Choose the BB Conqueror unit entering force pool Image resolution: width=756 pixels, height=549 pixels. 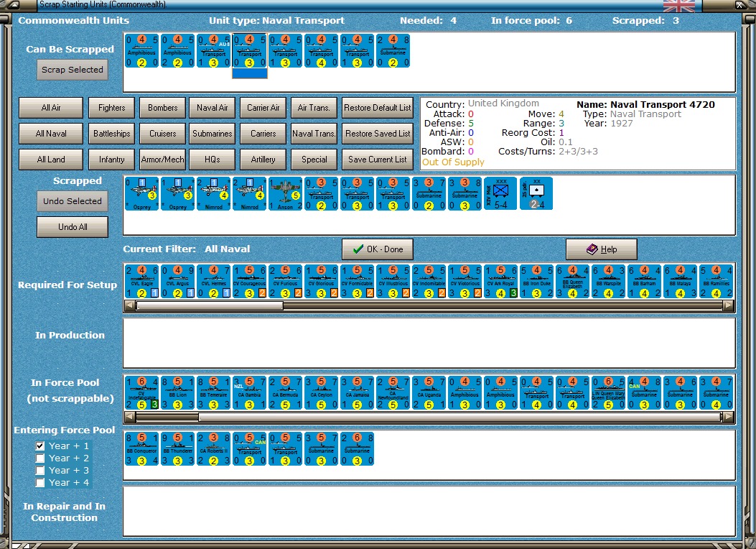coord(142,448)
